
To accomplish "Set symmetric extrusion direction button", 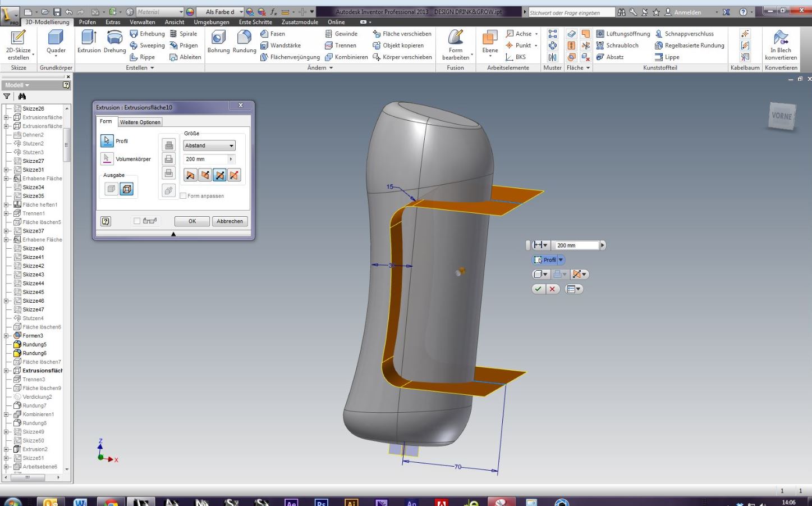I will pyautogui.click(x=219, y=175).
